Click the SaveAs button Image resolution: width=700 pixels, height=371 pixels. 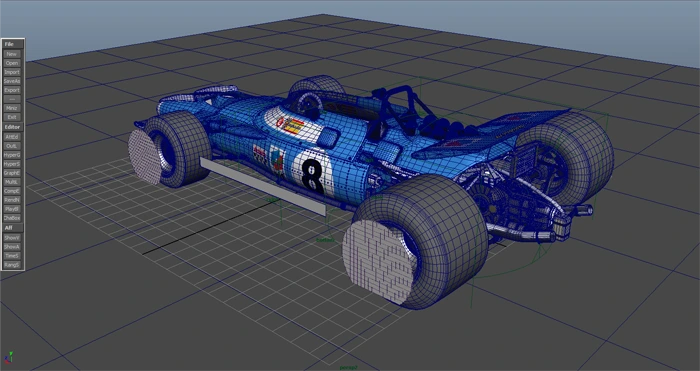click(12, 81)
